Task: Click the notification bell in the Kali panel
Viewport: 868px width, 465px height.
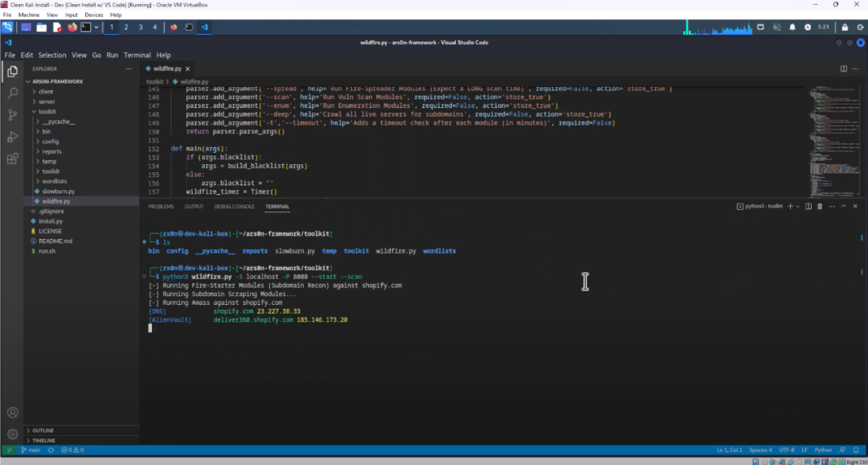Action: pyautogui.click(x=792, y=27)
